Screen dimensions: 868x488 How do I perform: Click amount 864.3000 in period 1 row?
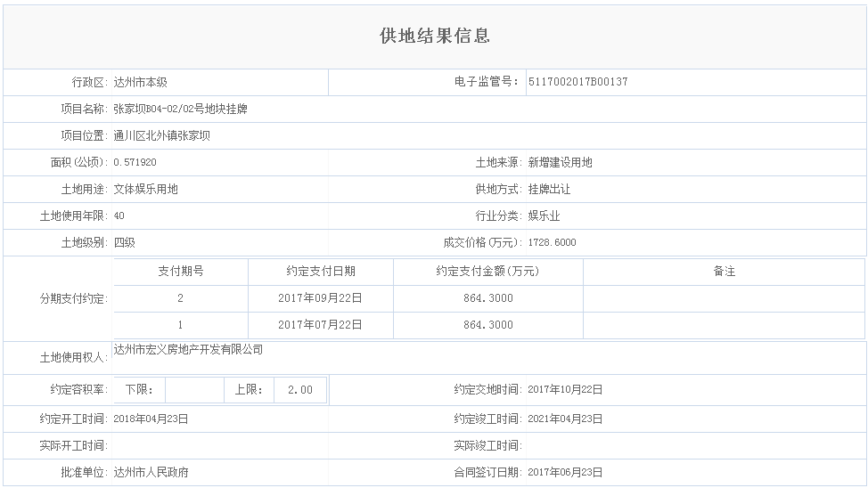[488, 325]
